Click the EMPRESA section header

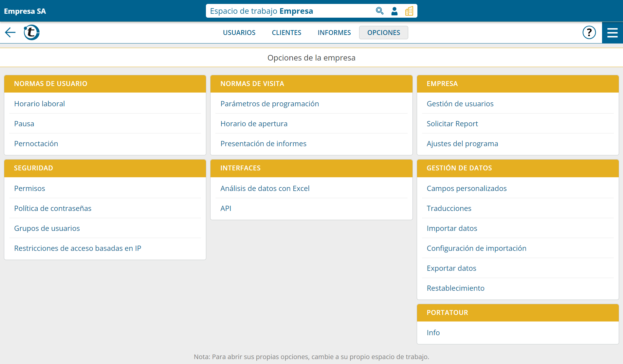[518, 84]
